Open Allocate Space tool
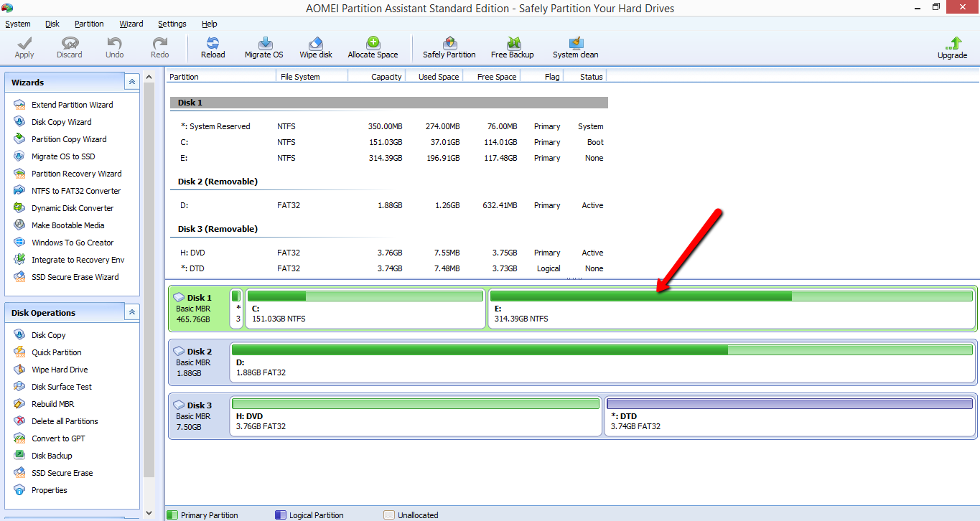The height and width of the screenshot is (521, 980). pos(373,48)
